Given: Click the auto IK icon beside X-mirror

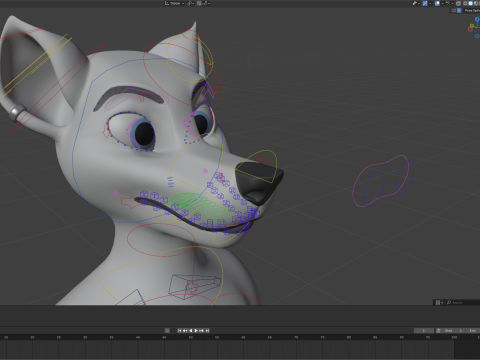Looking at the screenshot, I should coord(454,10).
